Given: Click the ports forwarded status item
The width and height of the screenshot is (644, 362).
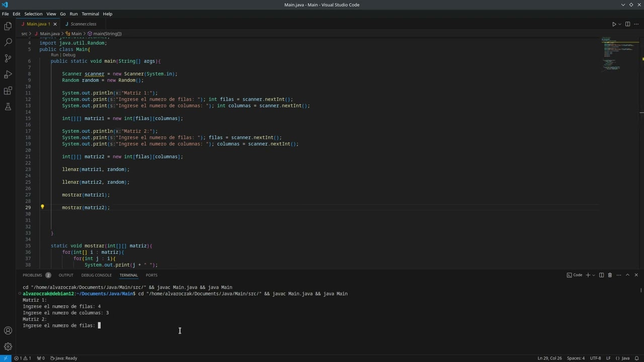Looking at the screenshot, I should tap(41, 358).
